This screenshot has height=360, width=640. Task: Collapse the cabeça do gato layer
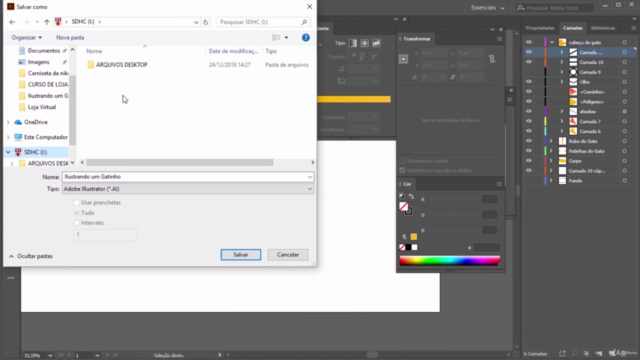pos(552,42)
